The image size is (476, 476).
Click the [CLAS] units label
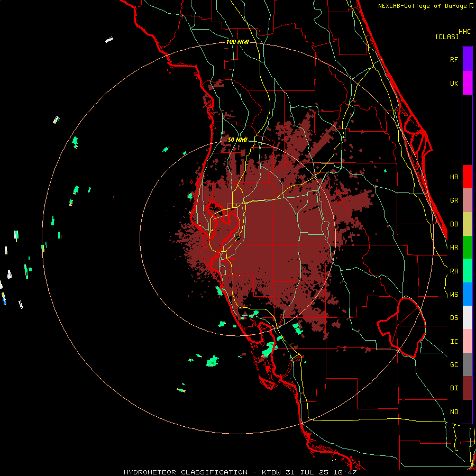click(447, 36)
